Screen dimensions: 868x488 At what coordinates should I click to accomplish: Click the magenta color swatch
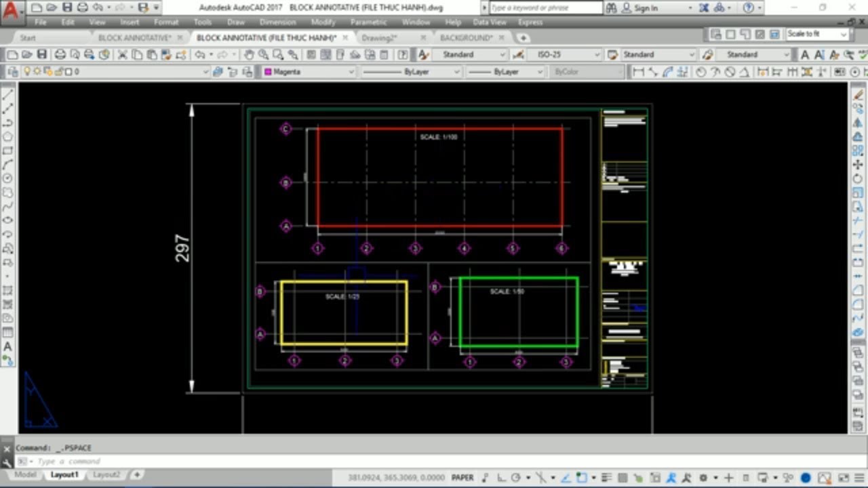click(269, 71)
